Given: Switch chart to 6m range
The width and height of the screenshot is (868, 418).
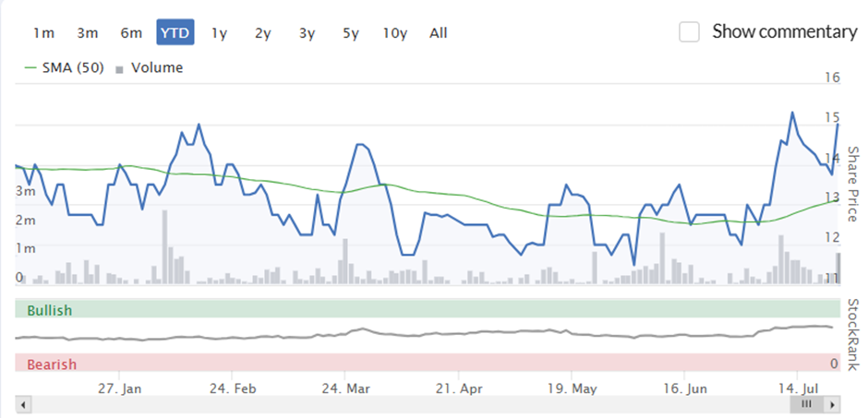Looking at the screenshot, I should tap(131, 33).
